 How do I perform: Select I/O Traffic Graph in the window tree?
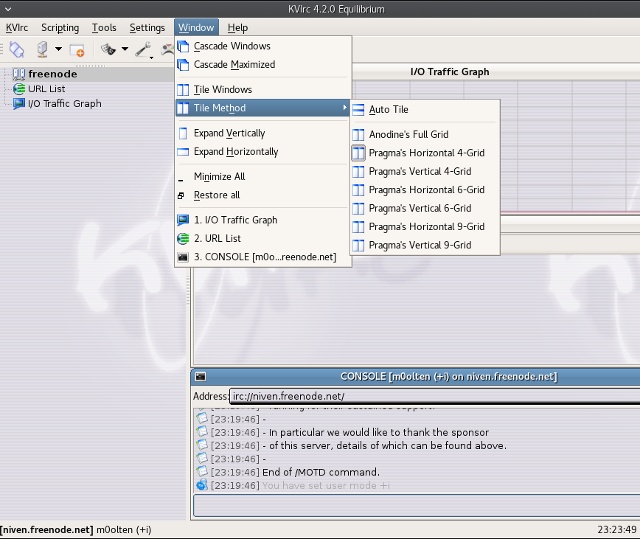pos(64,104)
